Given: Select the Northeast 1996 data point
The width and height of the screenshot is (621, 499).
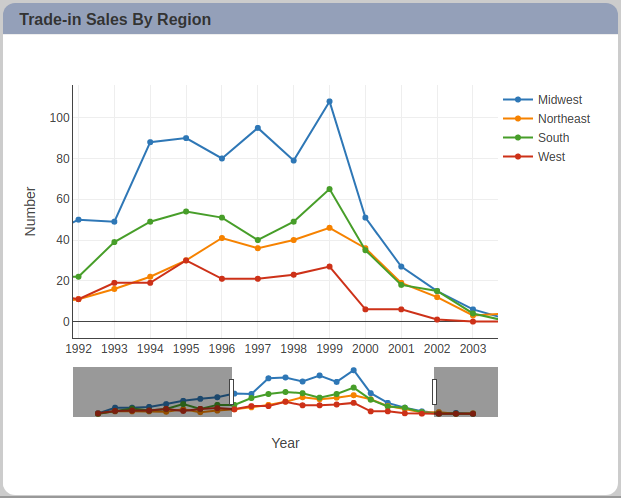Looking at the screenshot, I should pyautogui.click(x=222, y=238).
